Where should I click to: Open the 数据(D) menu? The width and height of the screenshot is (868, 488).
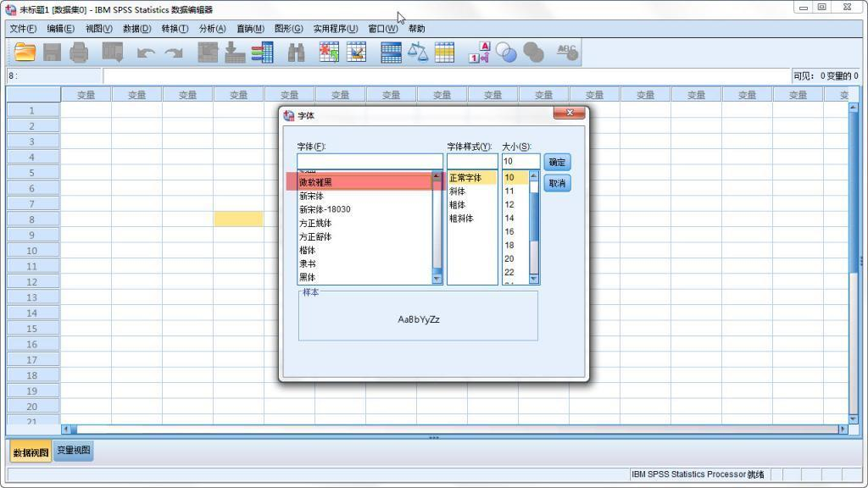pos(136,29)
